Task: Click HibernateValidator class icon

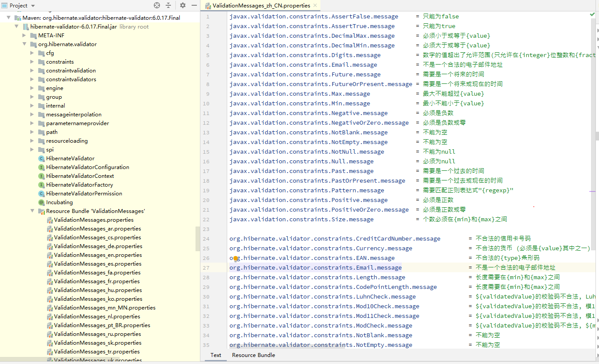Action: [x=41, y=159]
